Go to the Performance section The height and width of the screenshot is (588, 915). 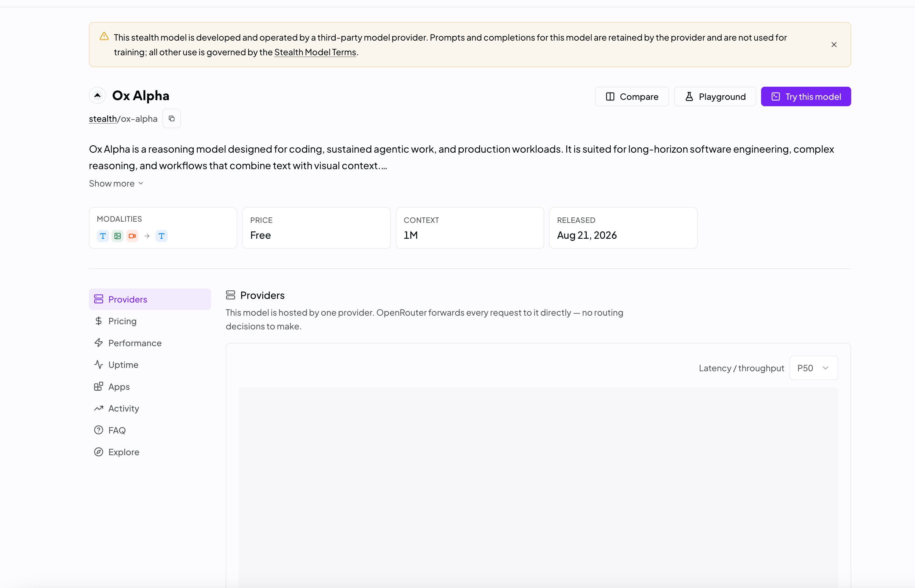(150, 343)
